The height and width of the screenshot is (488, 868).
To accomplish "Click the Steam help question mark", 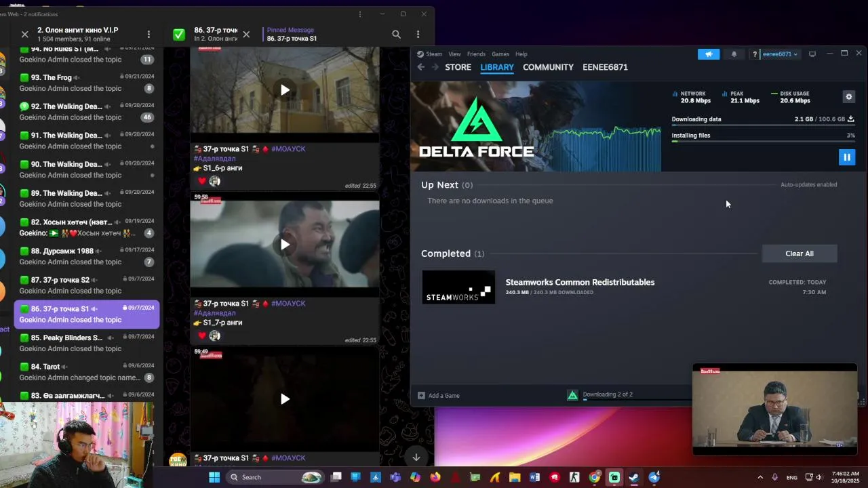I will click(x=755, y=54).
